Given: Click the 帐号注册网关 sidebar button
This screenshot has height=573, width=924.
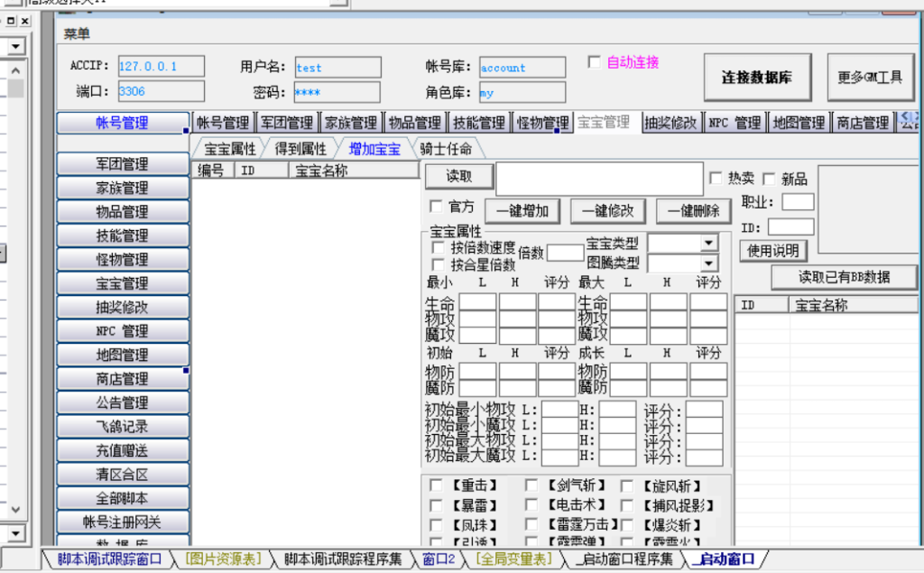Looking at the screenshot, I should point(123,522).
